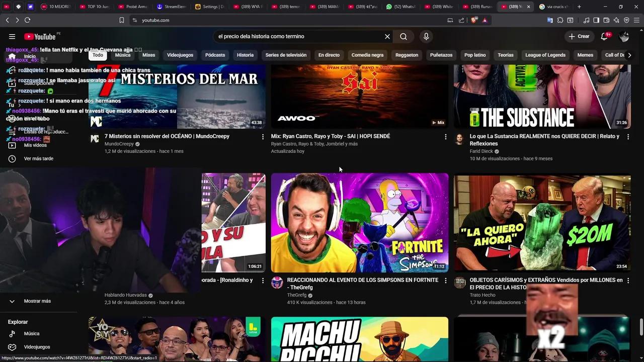Open the YouTube hamburger guide menu
Viewport: 644px width, 362px height.
click(x=12, y=36)
